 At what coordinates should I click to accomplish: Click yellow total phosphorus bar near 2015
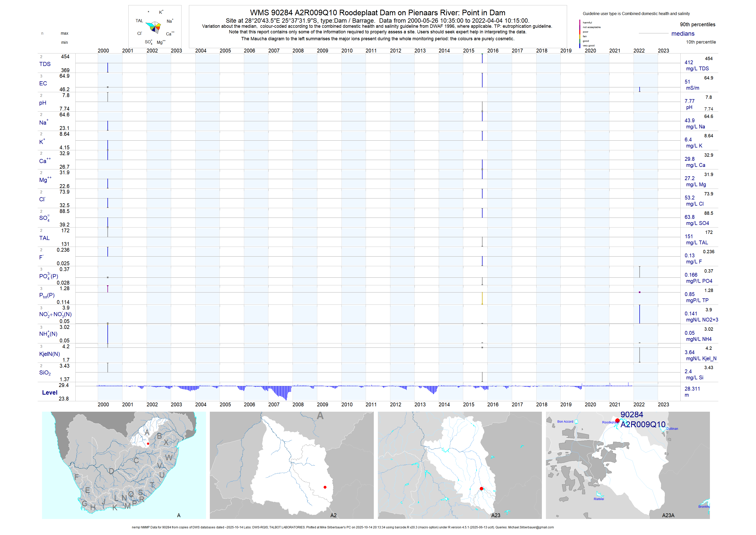482,298
